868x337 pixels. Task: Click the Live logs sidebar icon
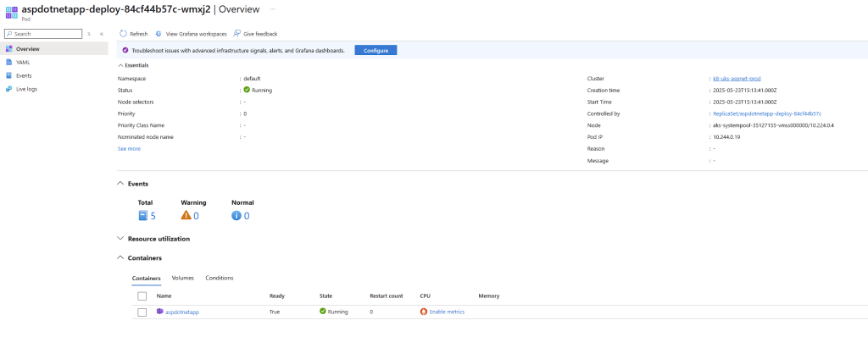pos(8,89)
